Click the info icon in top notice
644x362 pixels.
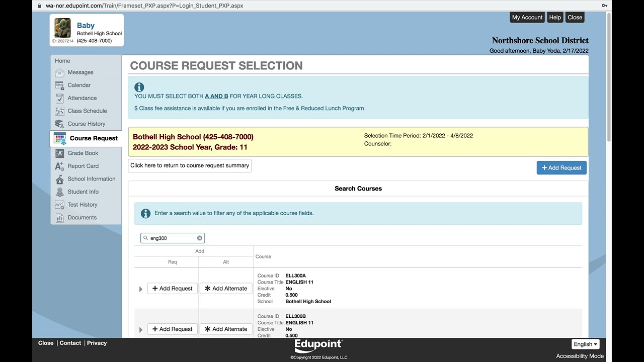click(139, 87)
